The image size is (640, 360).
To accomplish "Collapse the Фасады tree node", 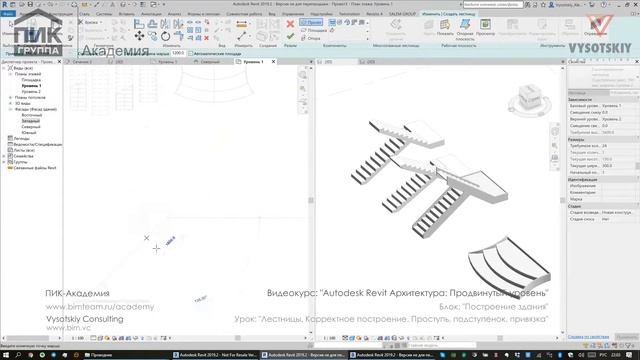I will [11, 109].
